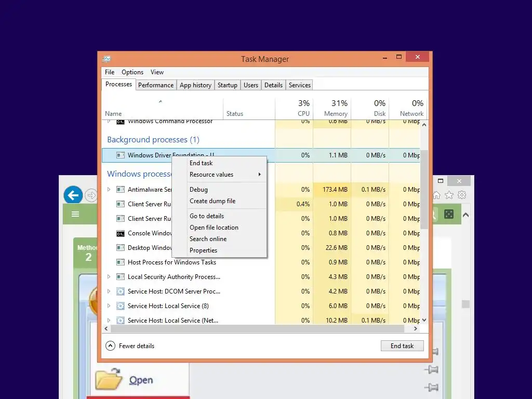Click the forward arrow in the browser window
The image size is (532, 399).
tap(90, 195)
